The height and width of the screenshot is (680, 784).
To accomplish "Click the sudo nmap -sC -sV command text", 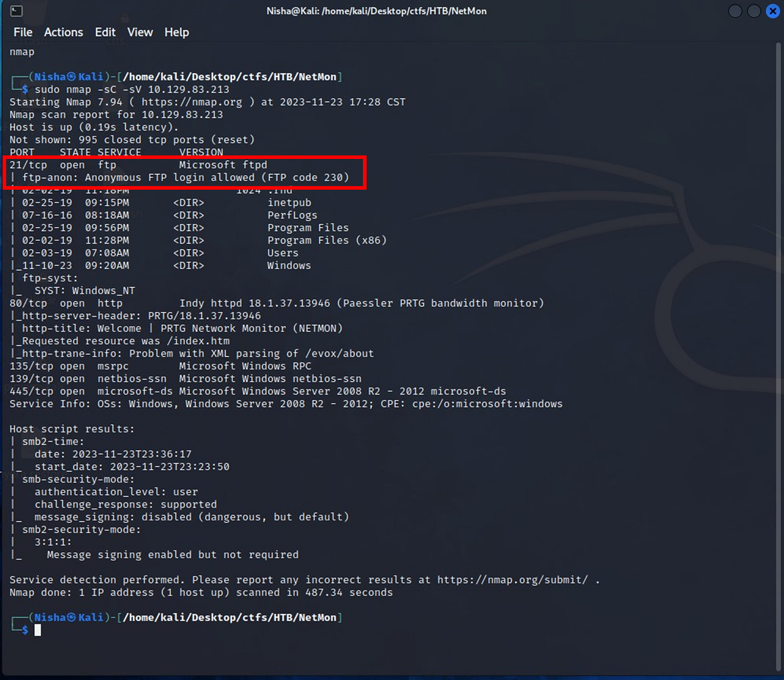I will tap(132, 90).
